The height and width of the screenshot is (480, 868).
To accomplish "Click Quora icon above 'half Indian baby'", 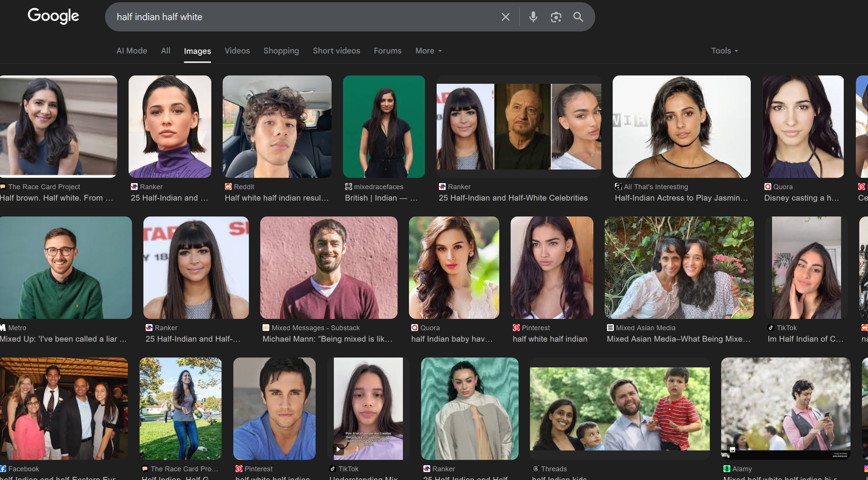I will tap(415, 328).
